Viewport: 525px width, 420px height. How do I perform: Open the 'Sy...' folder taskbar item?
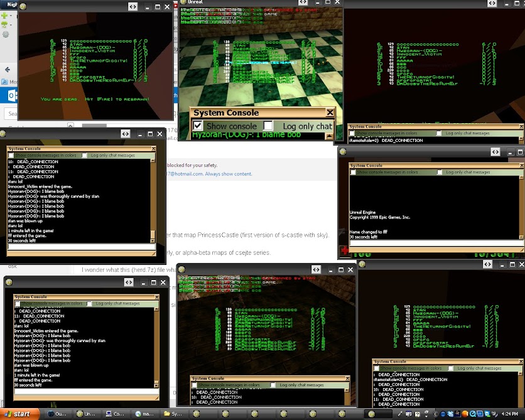pos(173,414)
